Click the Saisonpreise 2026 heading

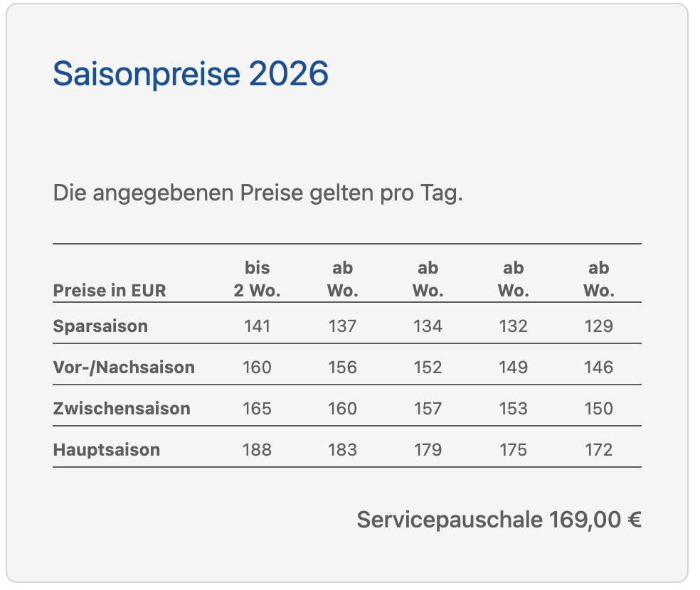coord(191,74)
